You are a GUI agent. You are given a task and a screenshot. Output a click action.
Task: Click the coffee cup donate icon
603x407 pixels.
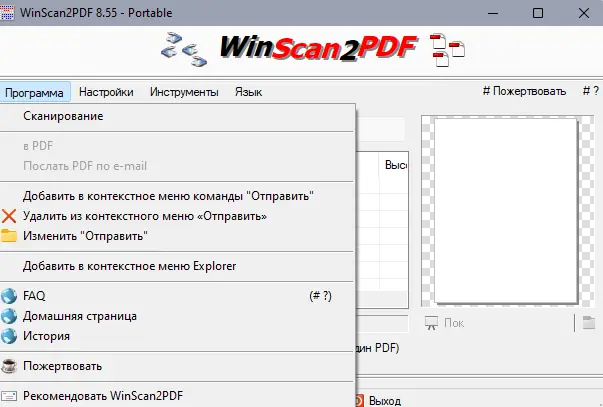coord(9,366)
